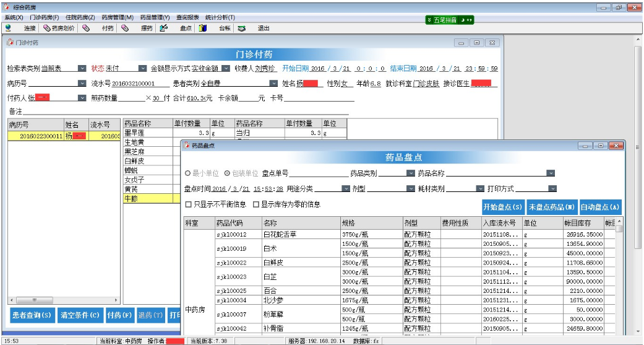The height and width of the screenshot is (345, 644).
Task: Open the 剂型 dropdown list
Action: (x=410, y=189)
